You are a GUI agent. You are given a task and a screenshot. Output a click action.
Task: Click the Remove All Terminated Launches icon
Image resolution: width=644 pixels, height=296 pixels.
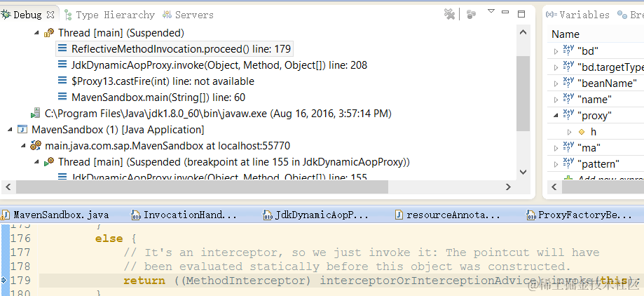[449, 15]
